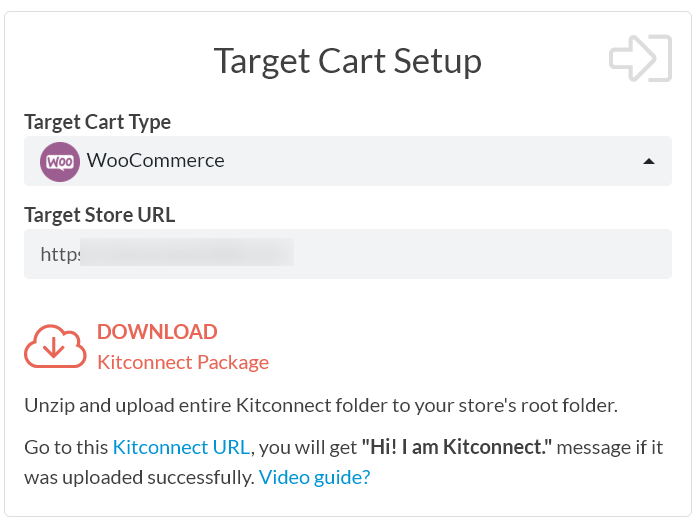Click the Kitconnect Package link
700x530 pixels.
(x=183, y=362)
